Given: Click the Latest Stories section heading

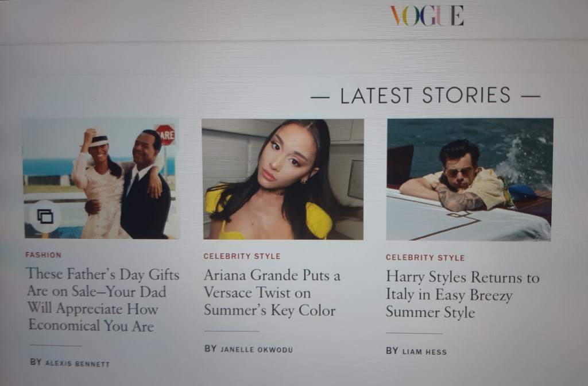Looking at the screenshot, I should (425, 95).
